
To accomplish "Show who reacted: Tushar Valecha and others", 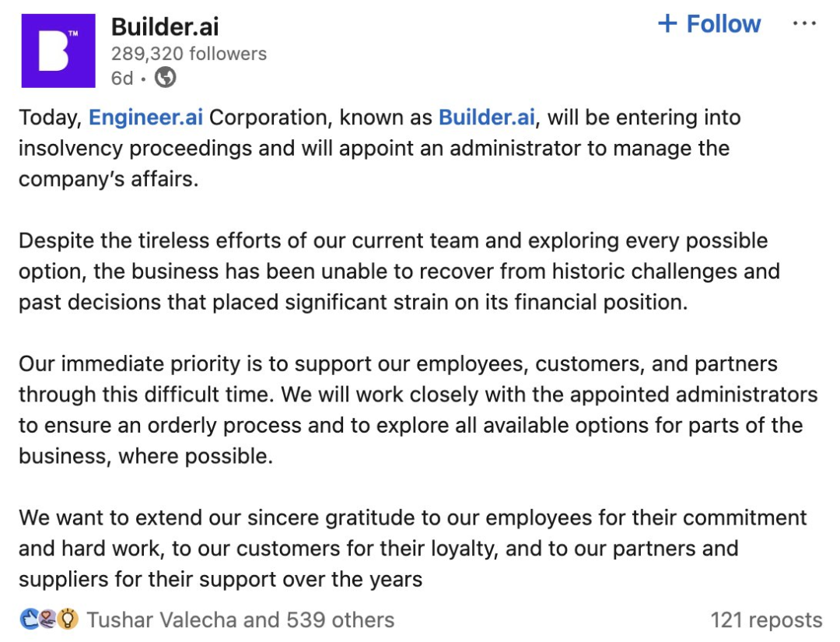I will 241,620.
